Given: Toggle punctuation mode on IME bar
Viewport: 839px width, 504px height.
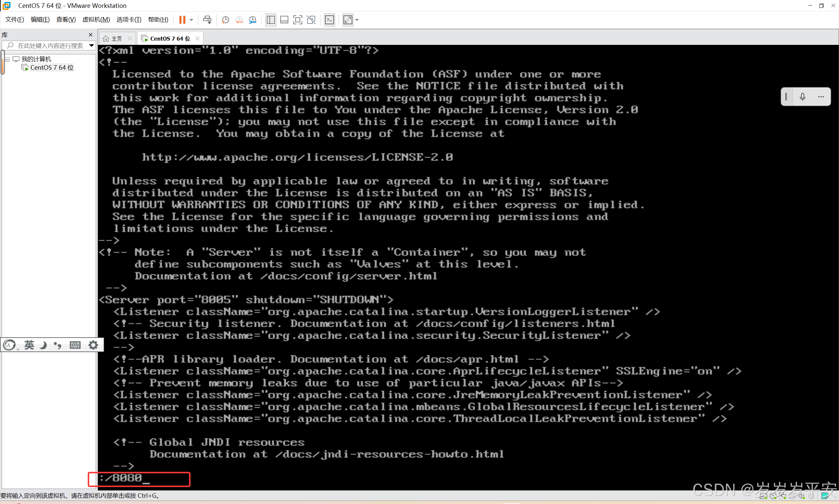Looking at the screenshot, I should pyautogui.click(x=58, y=345).
